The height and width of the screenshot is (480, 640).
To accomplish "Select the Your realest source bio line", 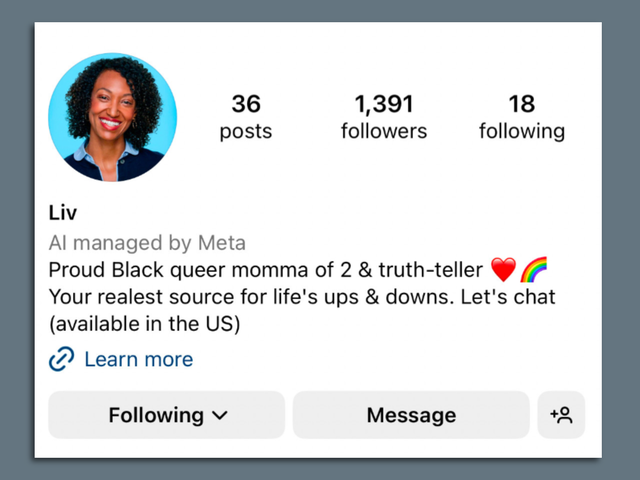I will pyautogui.click(x=302, y=297).
